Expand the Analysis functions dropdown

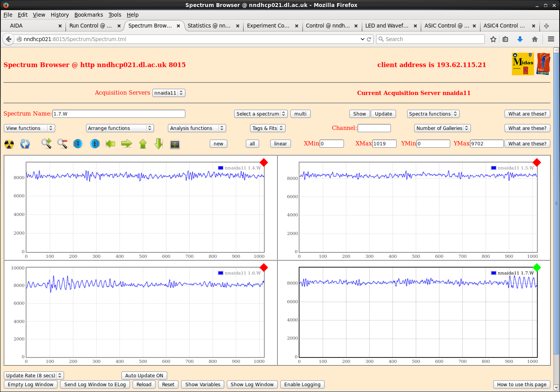[197, 128]
